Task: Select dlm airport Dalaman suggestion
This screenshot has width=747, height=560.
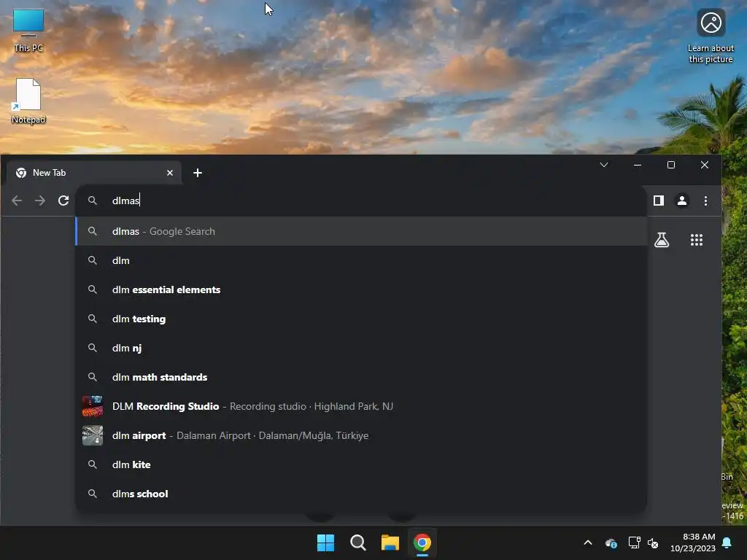Action: click(360, 435)
